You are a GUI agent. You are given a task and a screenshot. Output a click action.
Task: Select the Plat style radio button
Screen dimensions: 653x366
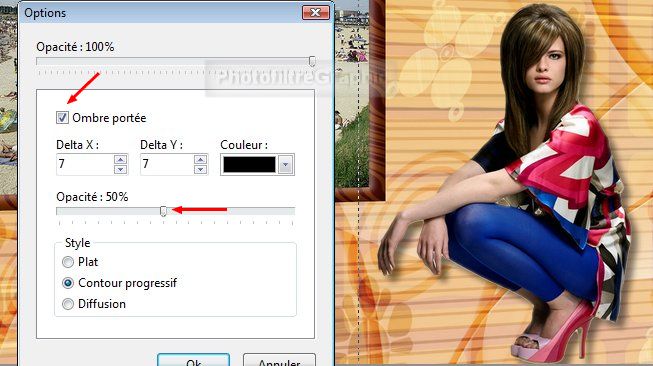(67, 262)
